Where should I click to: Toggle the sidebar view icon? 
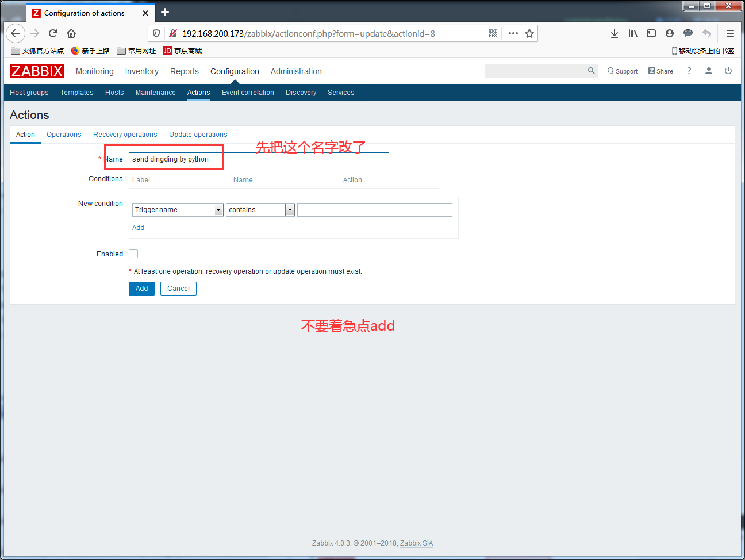pos(651,33)
